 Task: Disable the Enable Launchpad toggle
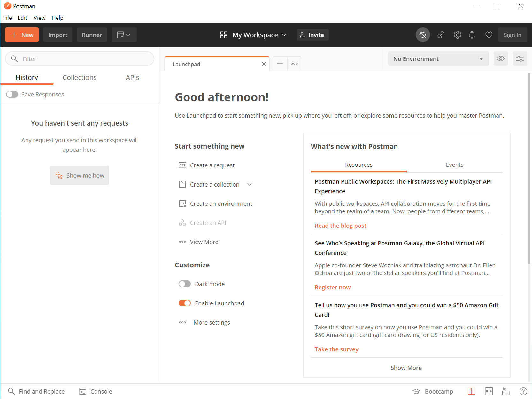tap(185, 303)
